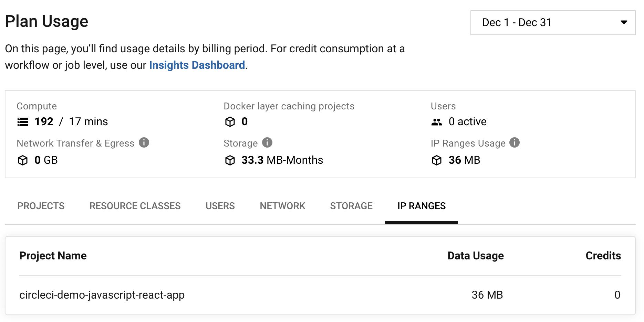The image size is (644, 322).
Task: Select the IP Ranges tab
Action: pyautogui.click(x=422, y=206)
